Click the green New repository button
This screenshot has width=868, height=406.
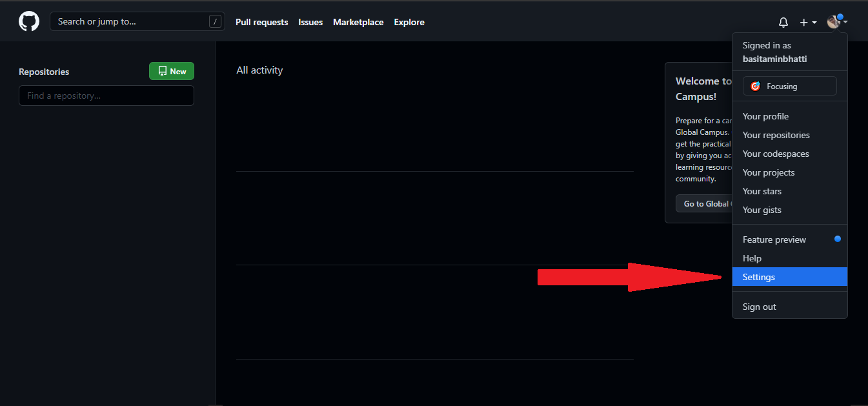(171, 71)
